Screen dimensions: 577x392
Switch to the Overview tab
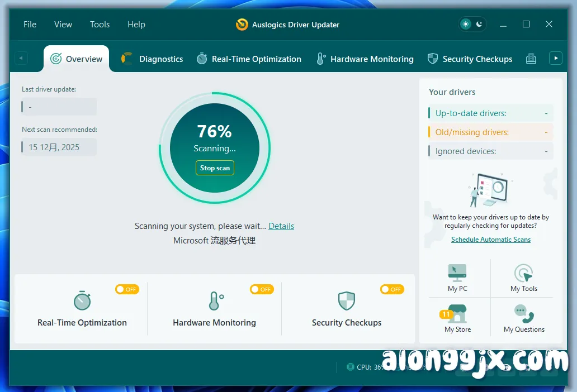(x=76, y=58)
